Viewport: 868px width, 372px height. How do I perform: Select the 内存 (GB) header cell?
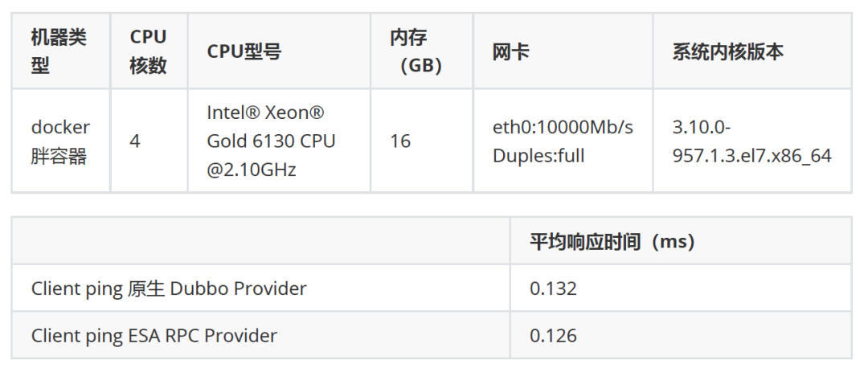[x=420, y=51]
